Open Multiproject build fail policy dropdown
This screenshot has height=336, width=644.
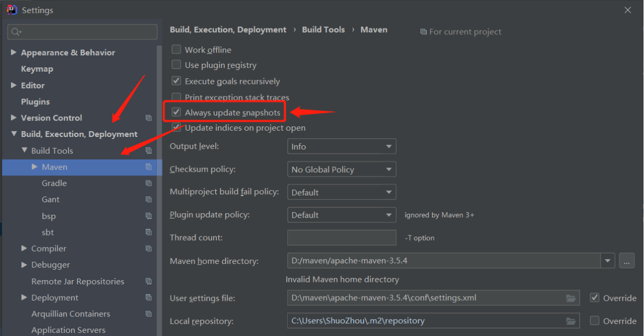click(341, 192)
